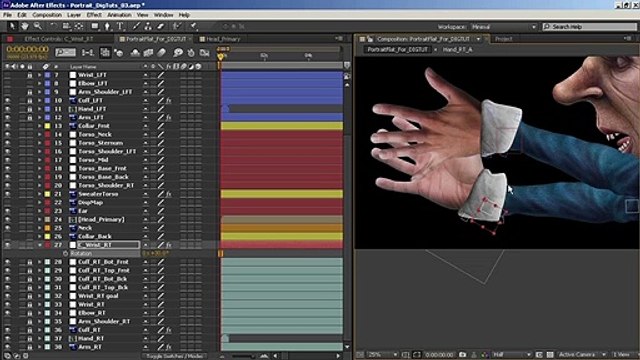Image resolution: width=640 pixels, height=360 pixels.
Task: Click the Brainstorm icon in timeline
Action: pyautogui.click(x=178, y=53)
